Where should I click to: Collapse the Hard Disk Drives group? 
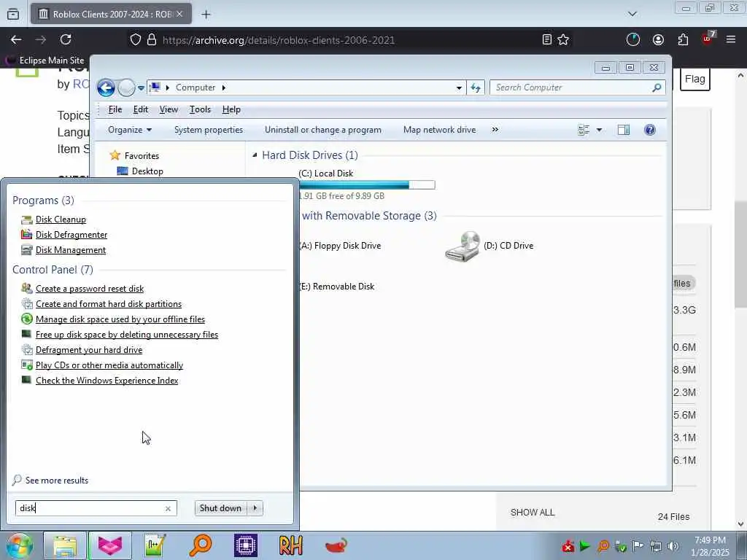[x=255, y=155]
